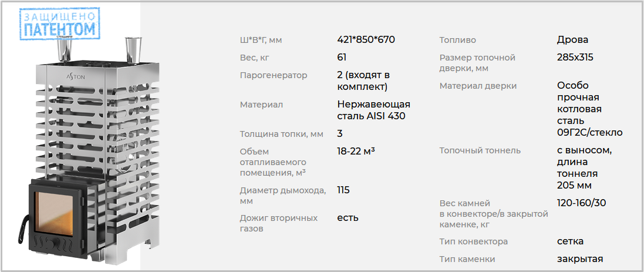The image size is (644, 272).
Task: Click the 'Толщина топки, мм' label
Action: [281, 134]
